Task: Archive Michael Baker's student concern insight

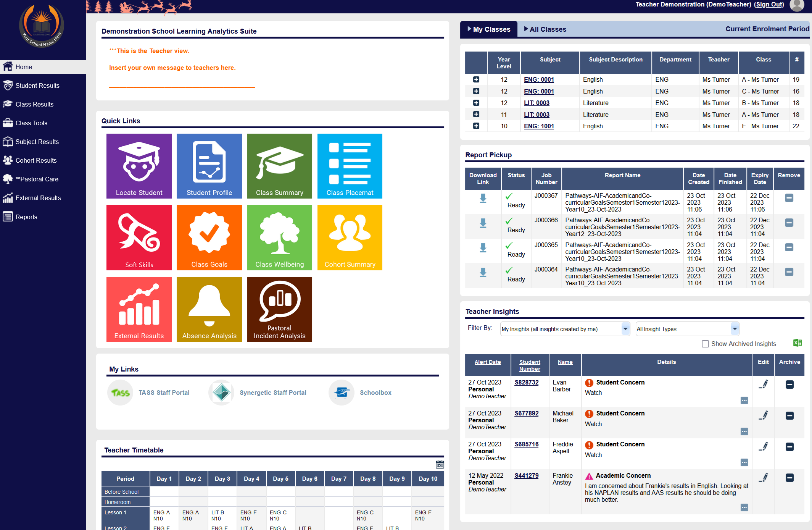Action: point(789,415)
